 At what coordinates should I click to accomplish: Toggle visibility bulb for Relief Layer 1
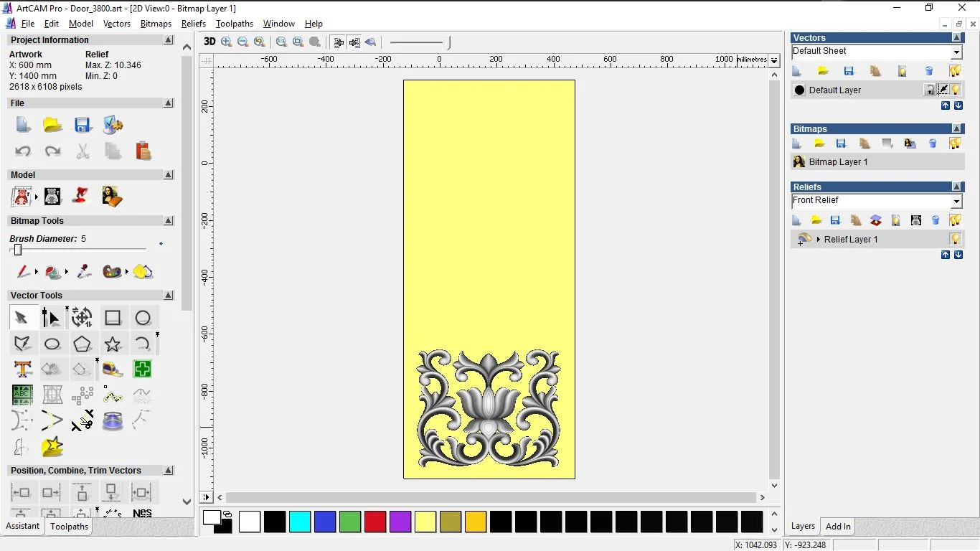click(955, 238)
